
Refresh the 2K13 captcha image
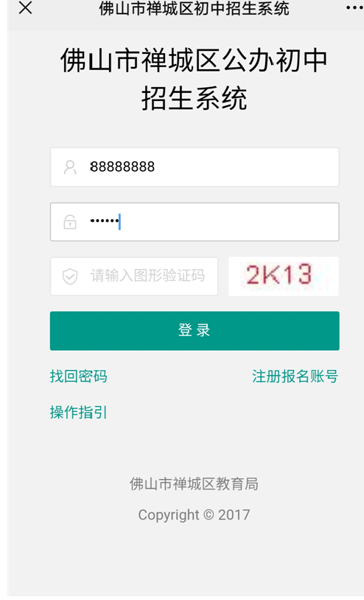[284, 276]
